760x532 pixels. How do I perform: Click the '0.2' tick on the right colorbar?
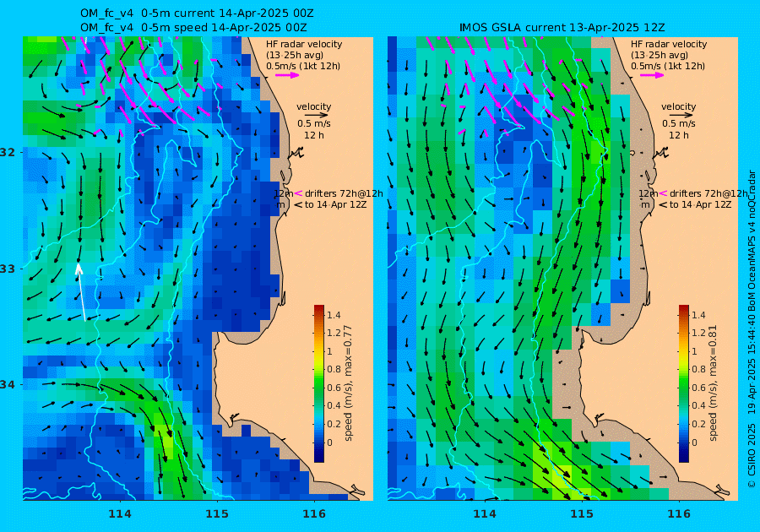tap(698, 424)
